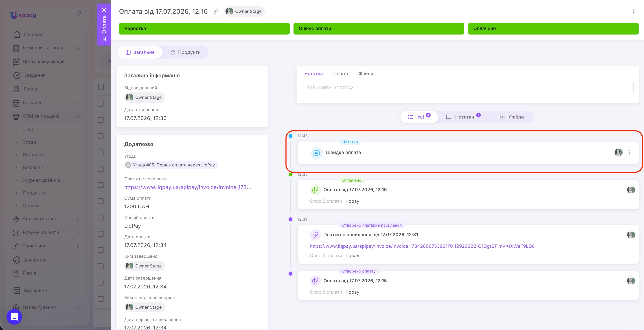Close the payment side panel with X
This screenshot has height=330, width=644.
[x=104, y=10]
